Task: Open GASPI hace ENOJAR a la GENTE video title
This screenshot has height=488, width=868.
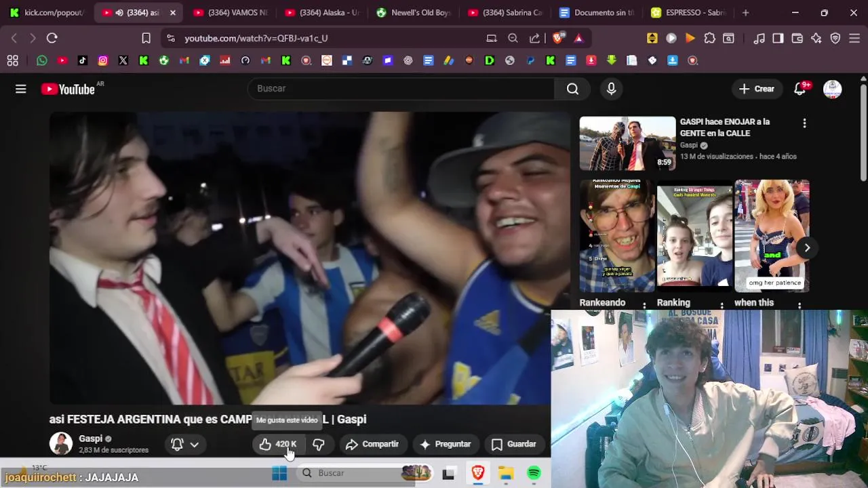Action: click(725, 127)
